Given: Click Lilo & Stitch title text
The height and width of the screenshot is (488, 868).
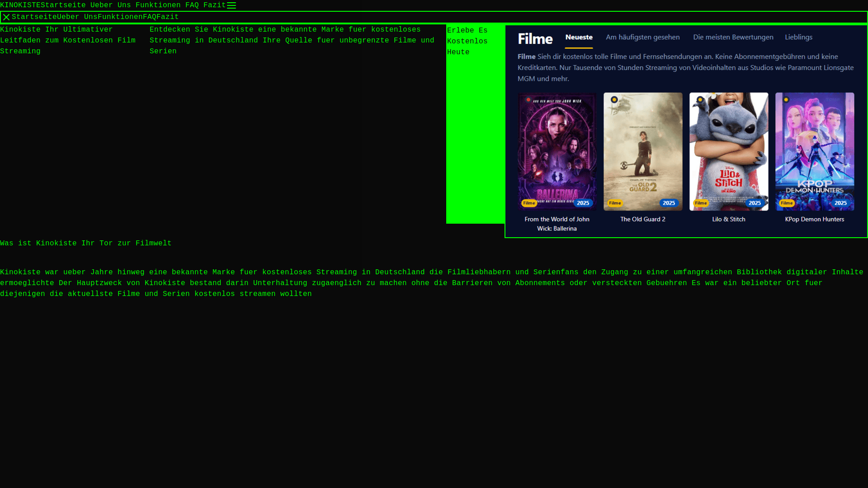Looking at the screenshot, I should click(729, 219).
